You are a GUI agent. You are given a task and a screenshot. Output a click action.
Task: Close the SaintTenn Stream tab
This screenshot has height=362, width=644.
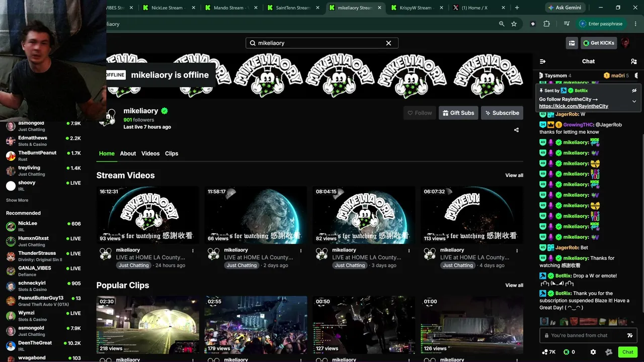[x=318, y=8]
